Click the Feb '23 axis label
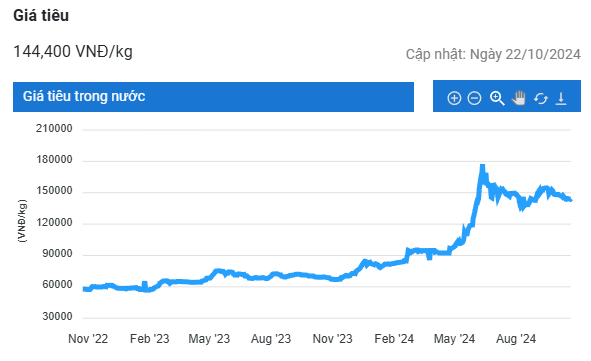 coord(149,339)
